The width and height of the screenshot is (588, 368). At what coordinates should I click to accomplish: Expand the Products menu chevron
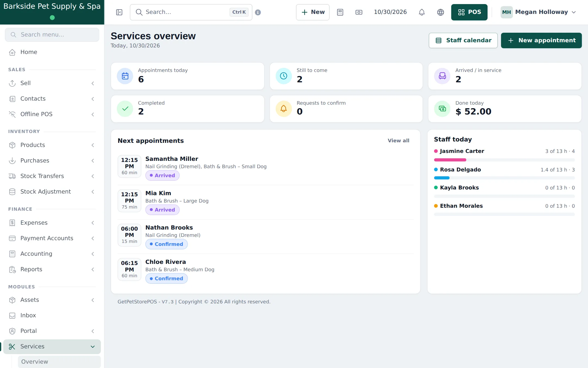pyautogui.click(x=93, y=145)
